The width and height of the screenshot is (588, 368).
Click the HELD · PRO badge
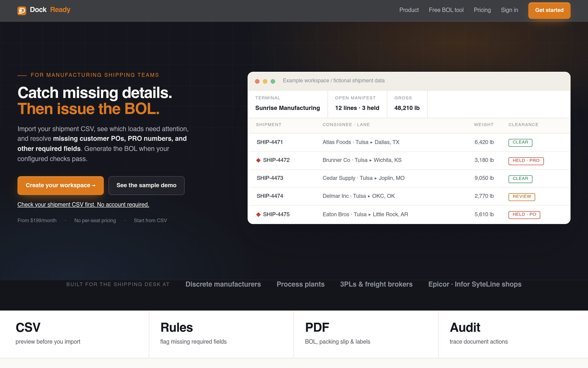tap(526, 161)
